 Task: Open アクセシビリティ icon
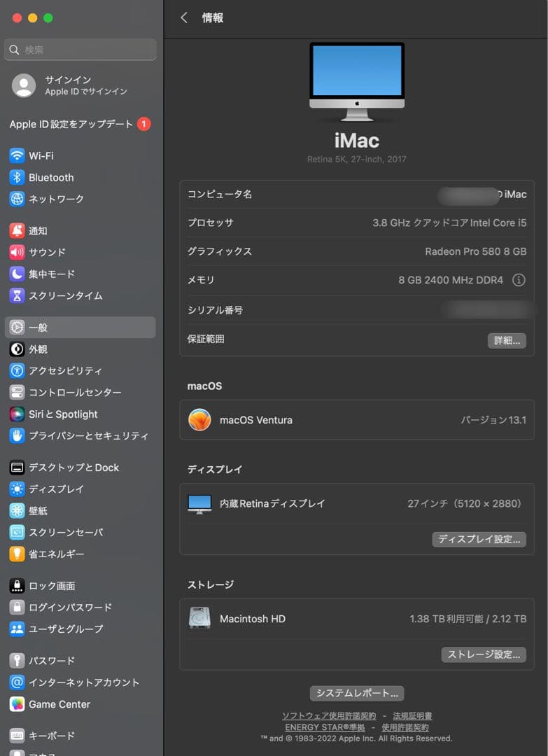coord(17,371)
